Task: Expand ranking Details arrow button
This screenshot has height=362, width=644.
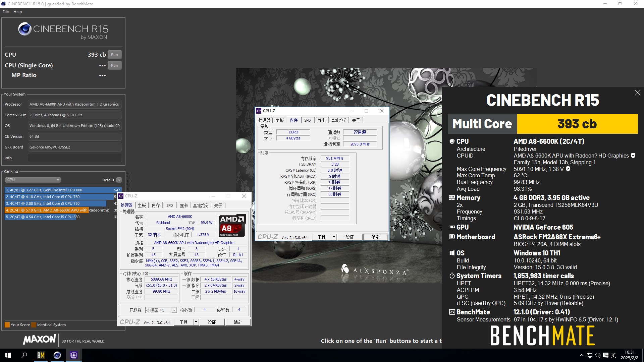Action: (x=119, y=180)
